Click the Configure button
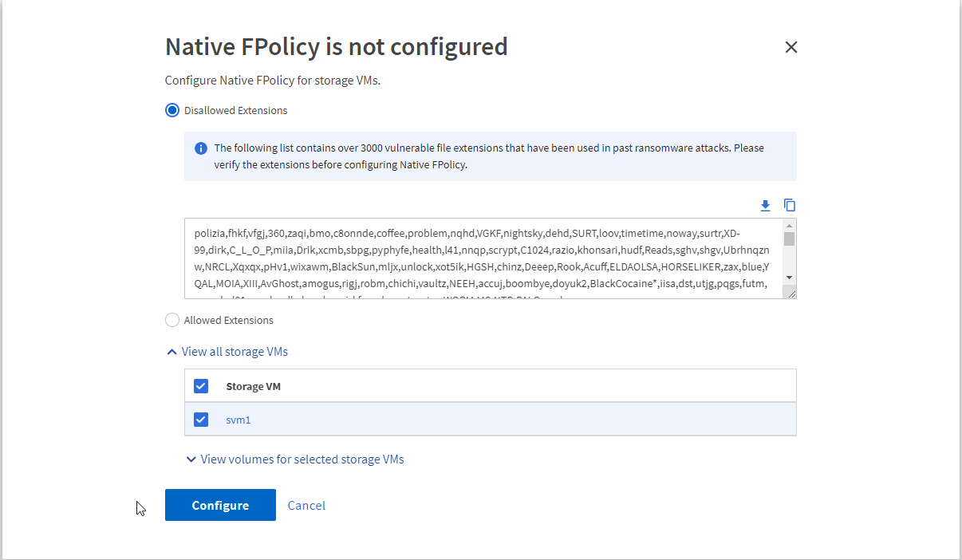 (x=220, y=505)
